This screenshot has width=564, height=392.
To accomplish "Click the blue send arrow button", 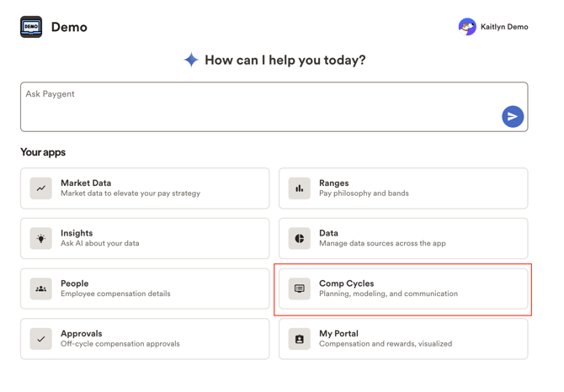I will point(513,116).
